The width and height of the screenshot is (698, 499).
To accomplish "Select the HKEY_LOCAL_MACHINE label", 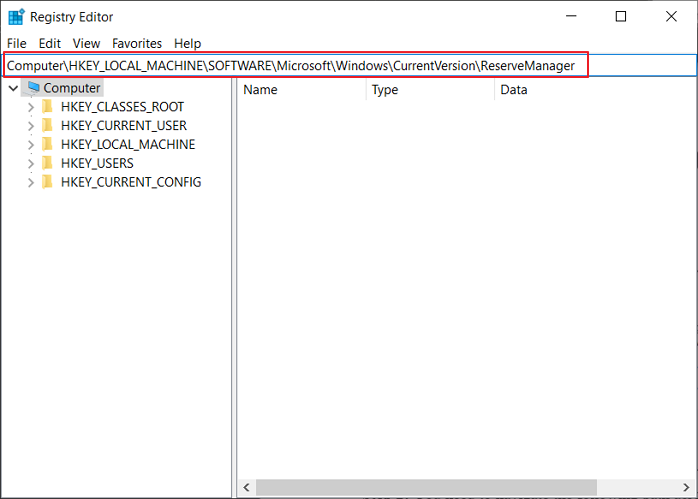I will 128,144.
